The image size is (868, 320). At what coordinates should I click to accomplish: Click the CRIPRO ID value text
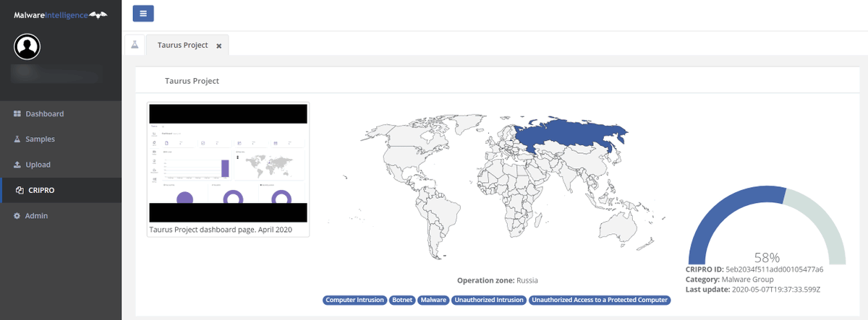tap(775, 269)
